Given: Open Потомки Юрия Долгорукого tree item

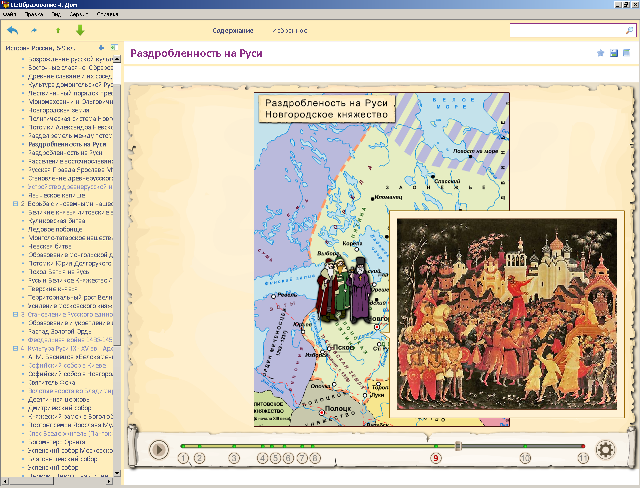Looking at the screenshot, I should tap(69, 264).
